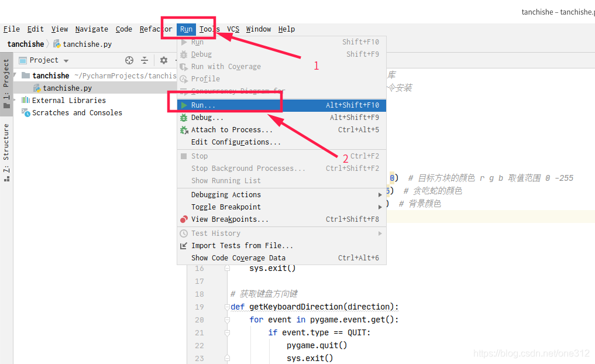
Task: Click the Test History entry
Action: [281, 233]
